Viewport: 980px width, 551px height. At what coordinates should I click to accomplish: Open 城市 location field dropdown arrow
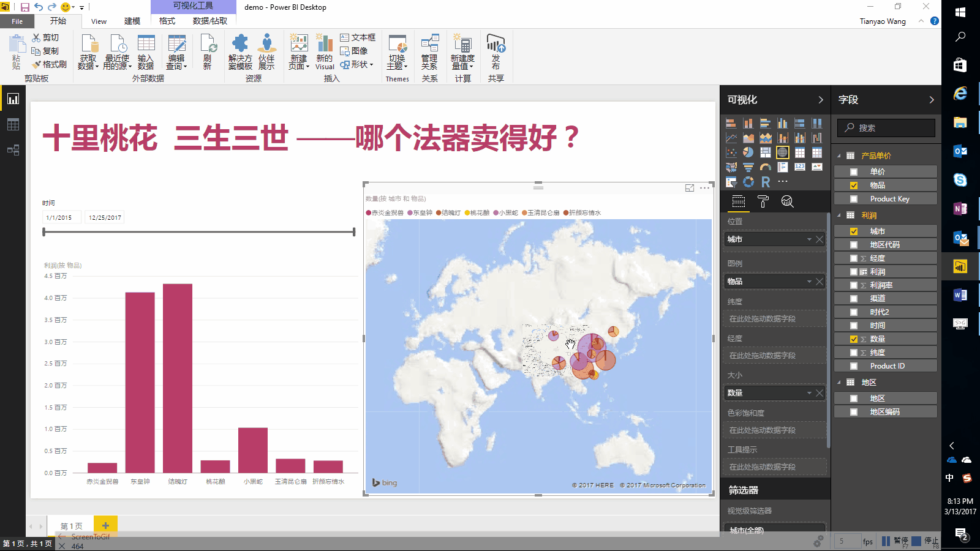tap(809, 239)
